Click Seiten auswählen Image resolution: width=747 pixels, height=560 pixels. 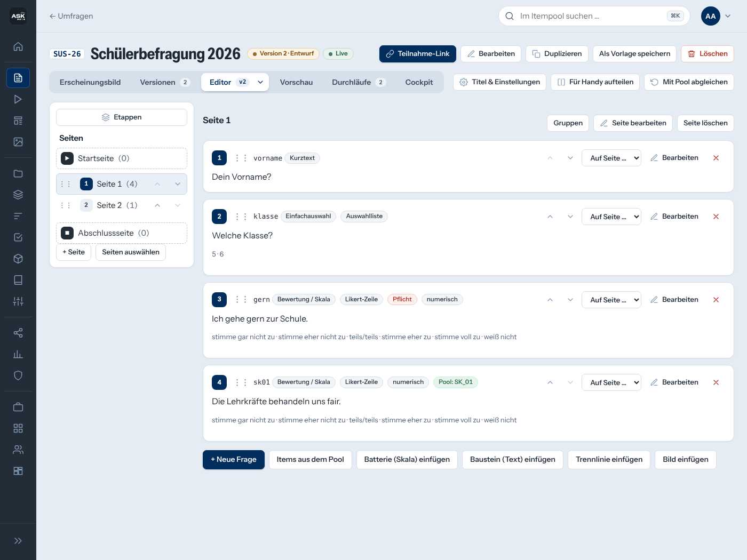pos(131,252)
